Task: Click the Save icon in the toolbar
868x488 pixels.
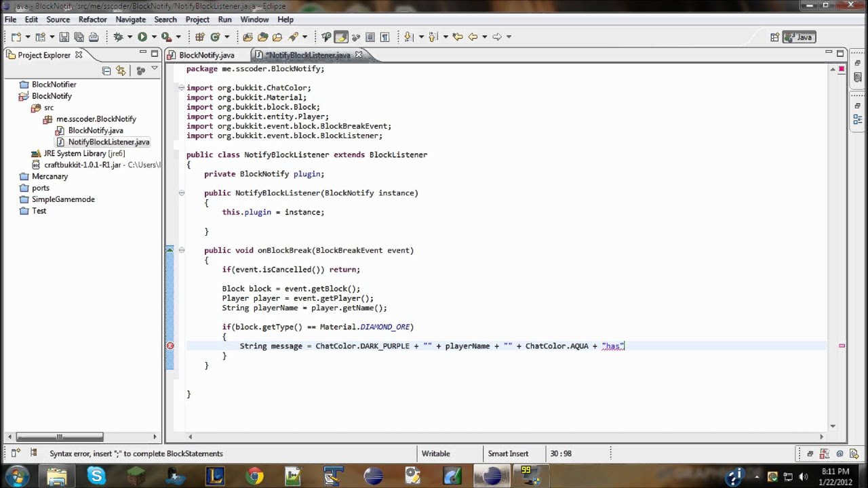Action: pyautogui.click(x=64, y=37)
